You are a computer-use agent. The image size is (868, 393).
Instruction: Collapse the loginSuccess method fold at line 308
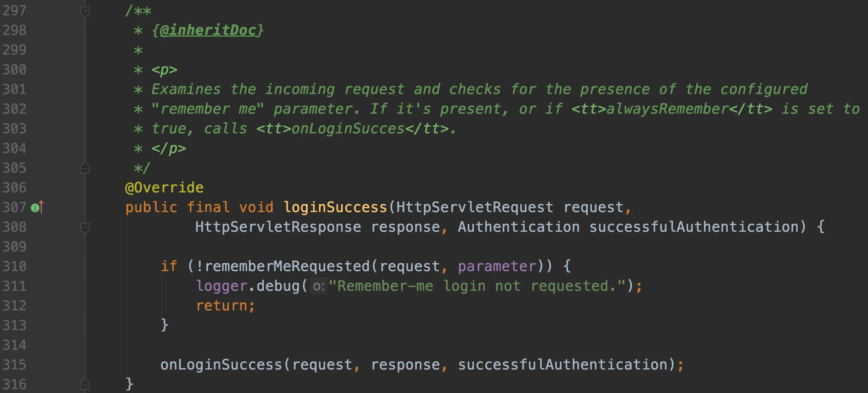pyautogui.click(x=85, y=228)
